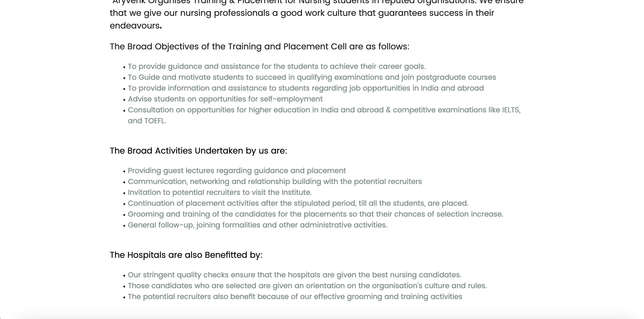The height and width of the screenshot is (319, 644).
Task: Click the 'join postgraduate courses' bullet text
Action: coord(312,77)
